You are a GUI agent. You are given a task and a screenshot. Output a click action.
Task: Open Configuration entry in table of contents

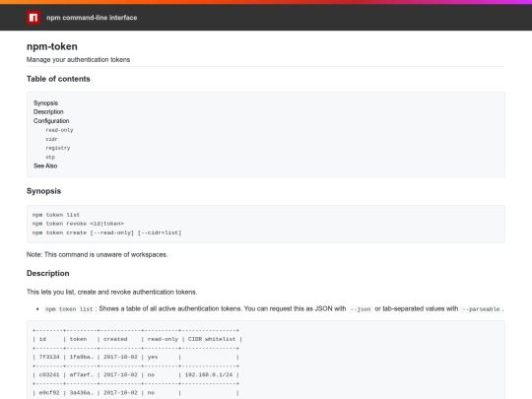[51, 121]
